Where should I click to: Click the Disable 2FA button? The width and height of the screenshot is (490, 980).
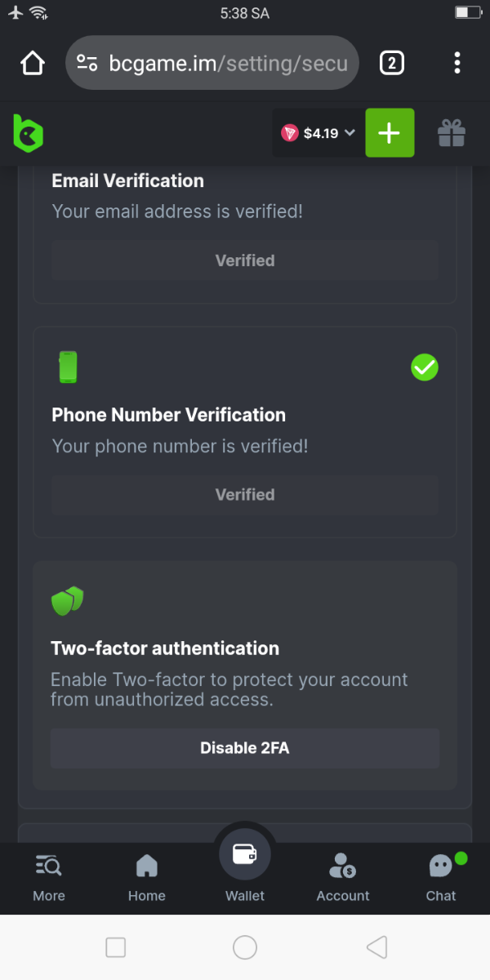pos(245,748)
